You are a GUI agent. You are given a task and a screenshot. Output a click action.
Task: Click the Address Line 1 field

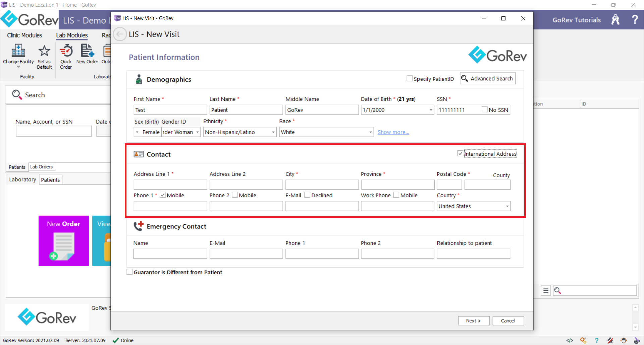170,185
